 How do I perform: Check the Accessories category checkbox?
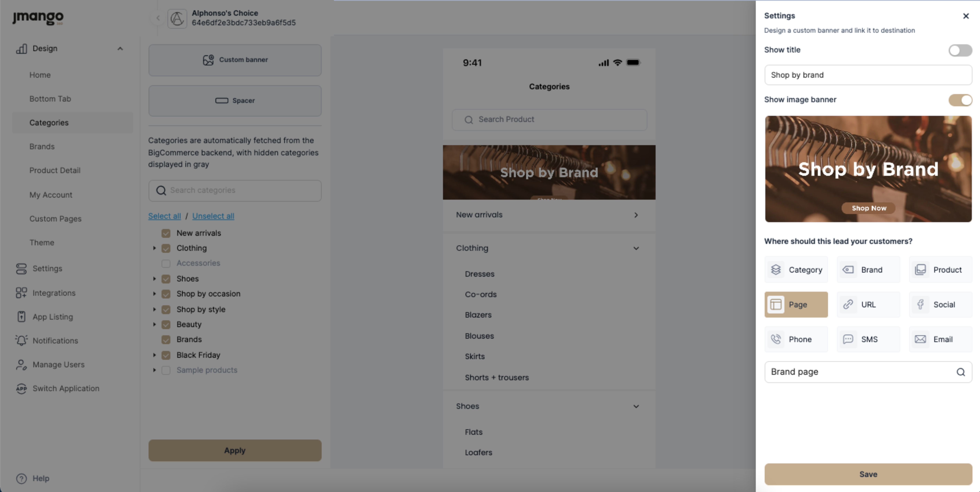[166, 263]
